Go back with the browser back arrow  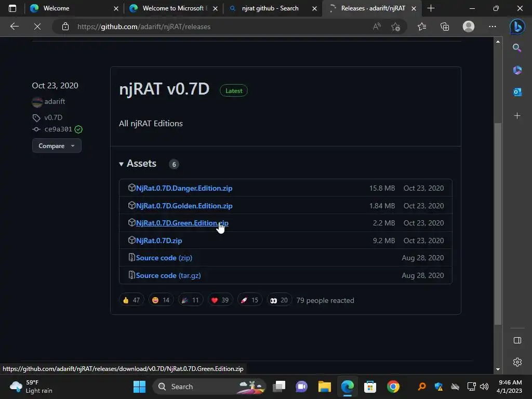[x=14, y=26]
